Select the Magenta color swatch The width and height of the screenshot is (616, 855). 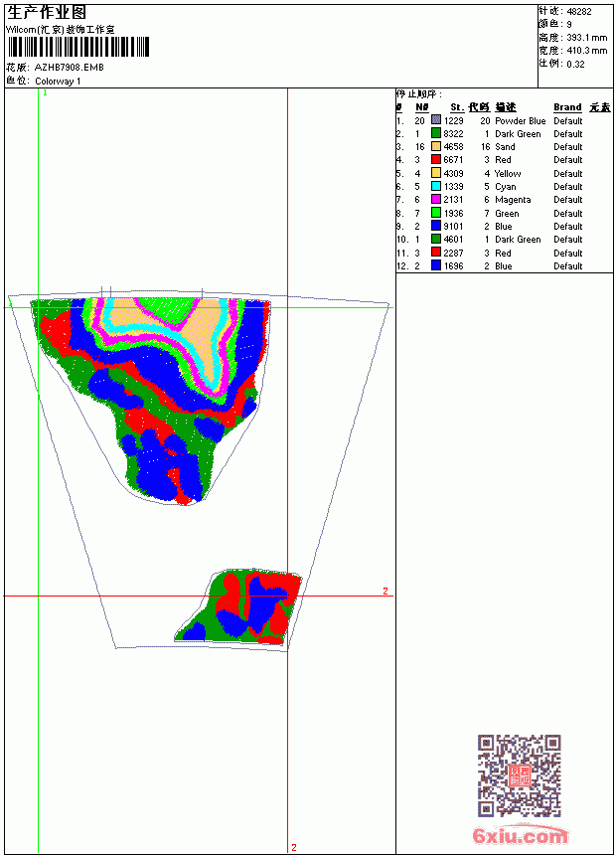pyautogui.click(x=436, y=199)
